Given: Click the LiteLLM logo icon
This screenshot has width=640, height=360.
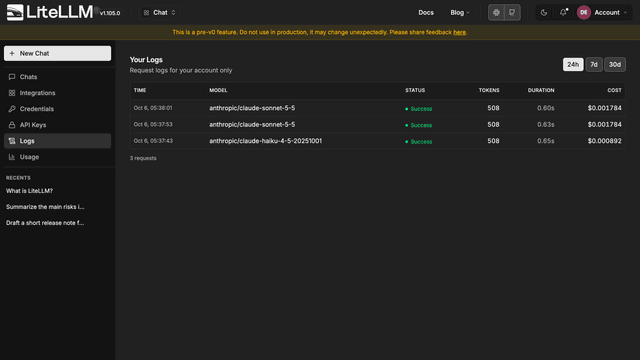Looking at the screenshot, I should click(15, 12).
